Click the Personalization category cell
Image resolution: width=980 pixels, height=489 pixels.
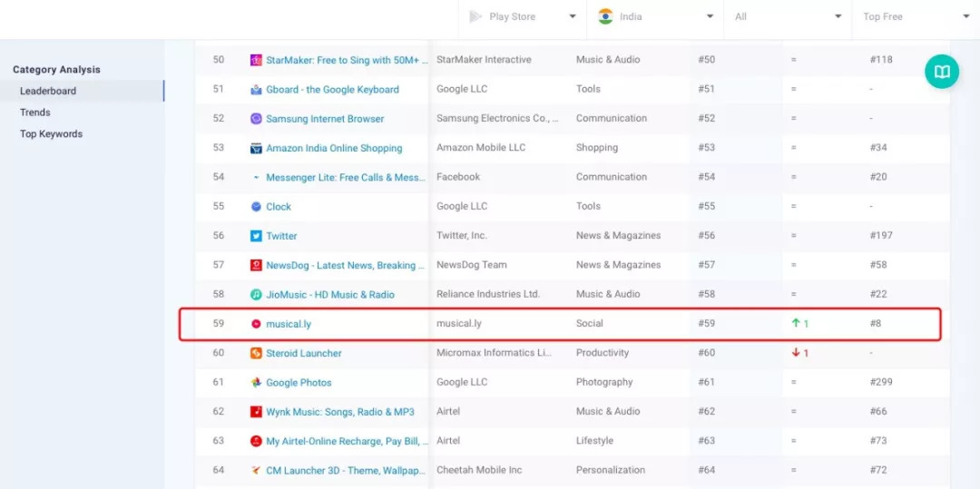[611, 470]
